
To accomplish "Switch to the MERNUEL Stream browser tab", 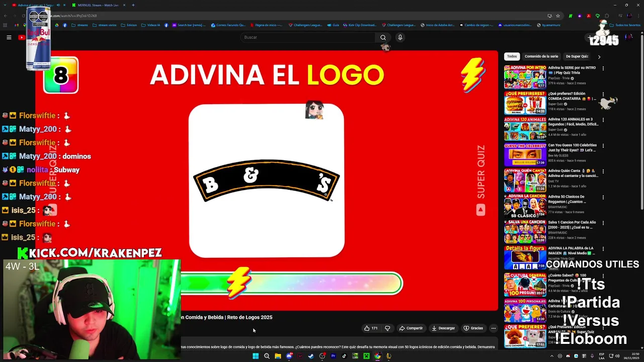I will tap(98, 5).
